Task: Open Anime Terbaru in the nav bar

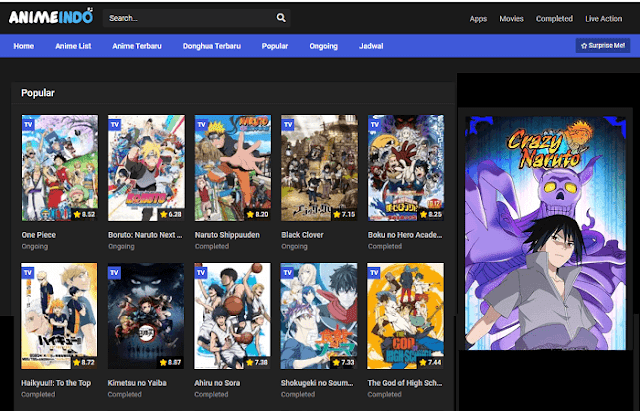Action: pyautogui.click(x=137, y=46)
